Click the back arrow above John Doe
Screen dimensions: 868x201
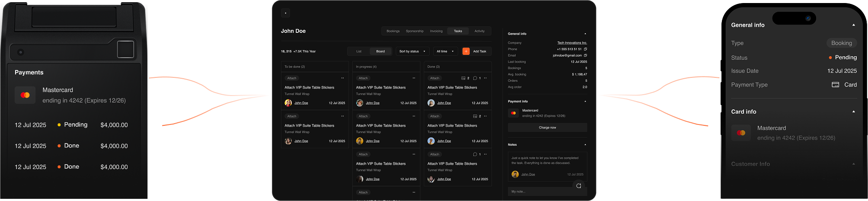pos(285,13)
